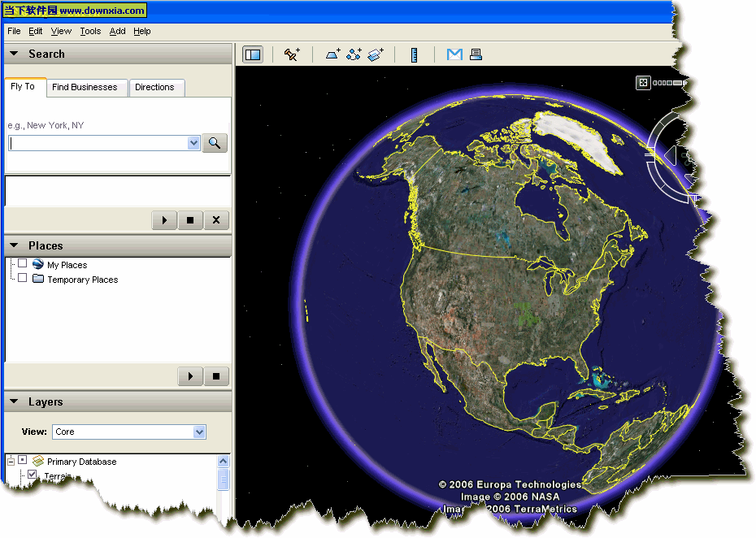Collapse the Search panel
This screenshot has height=538, width=756.
coord(14,54)
